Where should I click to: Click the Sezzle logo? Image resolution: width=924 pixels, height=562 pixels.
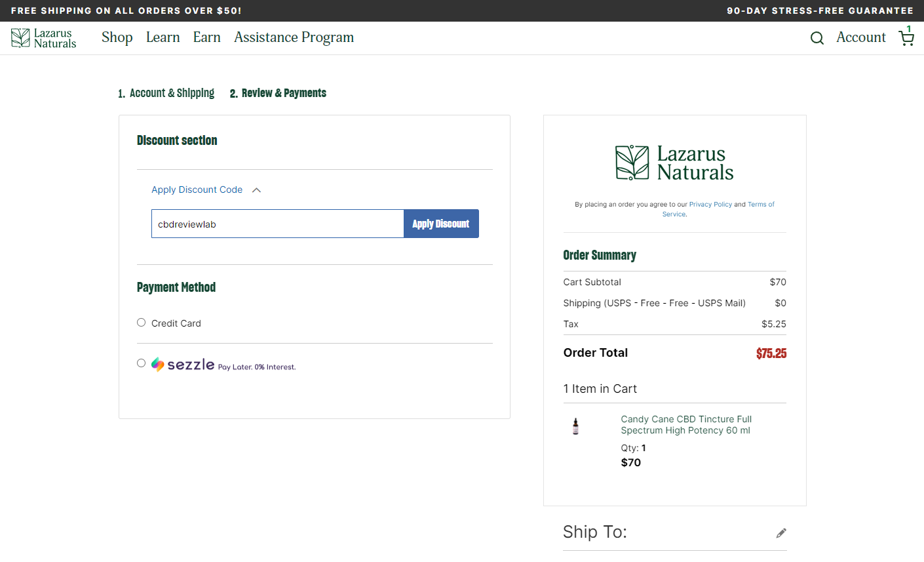[183, 364]
